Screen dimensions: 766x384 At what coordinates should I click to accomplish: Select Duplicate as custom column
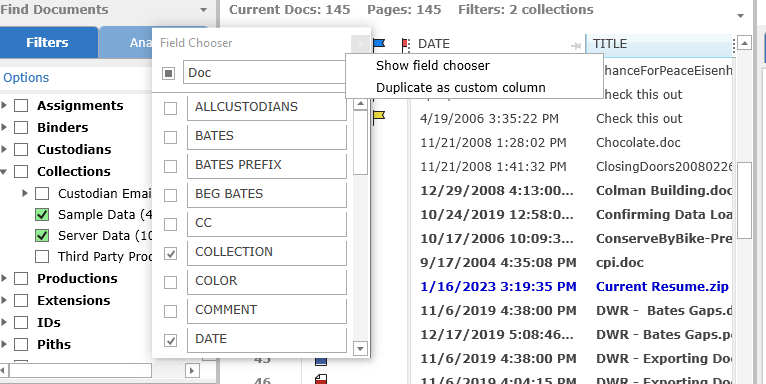(461, 88)
